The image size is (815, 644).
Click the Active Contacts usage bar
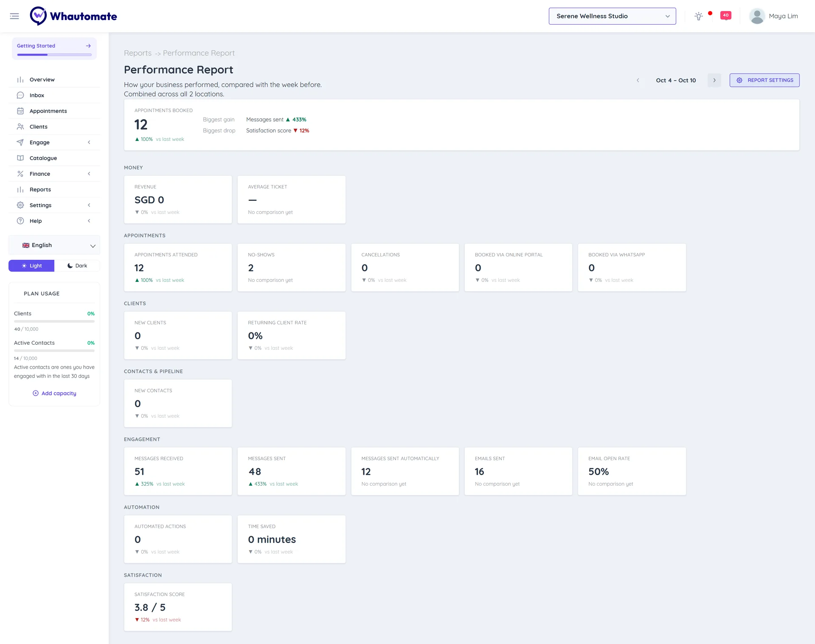(54, 351)
